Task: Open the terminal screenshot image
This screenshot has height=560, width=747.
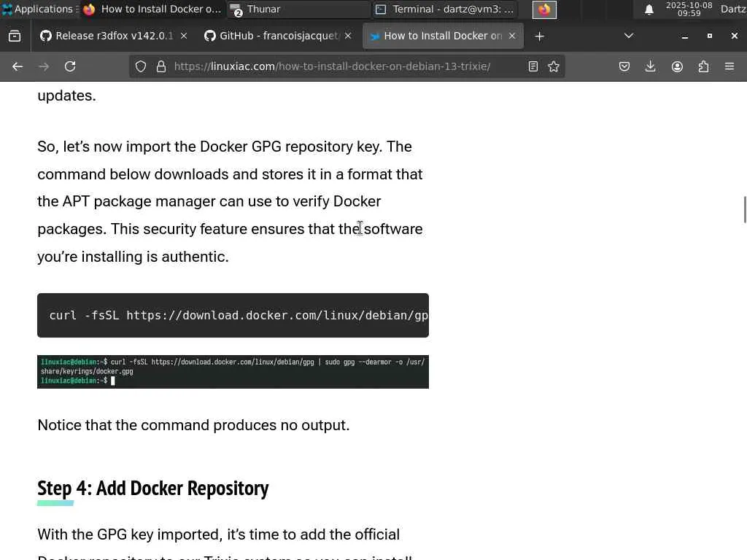Action: (x=233, y=372)
